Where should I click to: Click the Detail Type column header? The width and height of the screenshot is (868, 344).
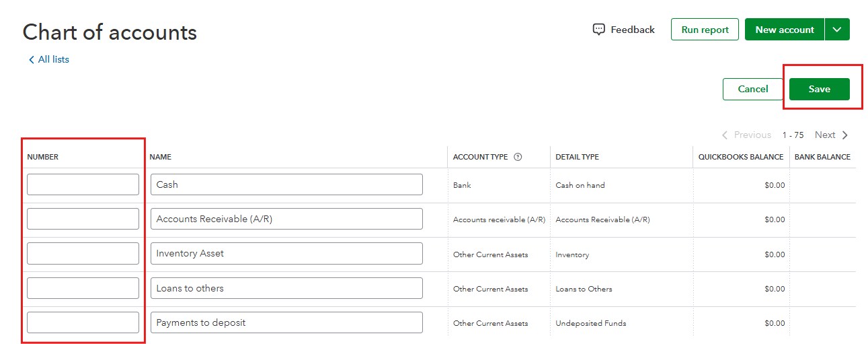577,157
